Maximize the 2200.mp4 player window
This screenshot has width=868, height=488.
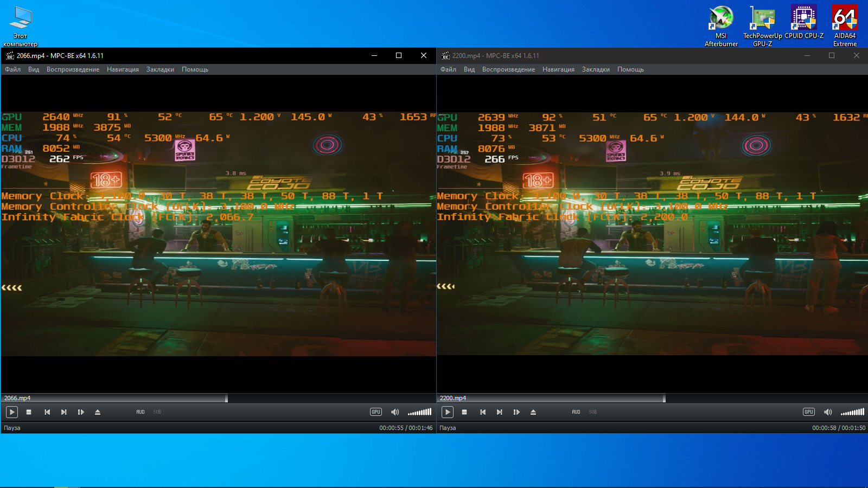coord(832,55)
